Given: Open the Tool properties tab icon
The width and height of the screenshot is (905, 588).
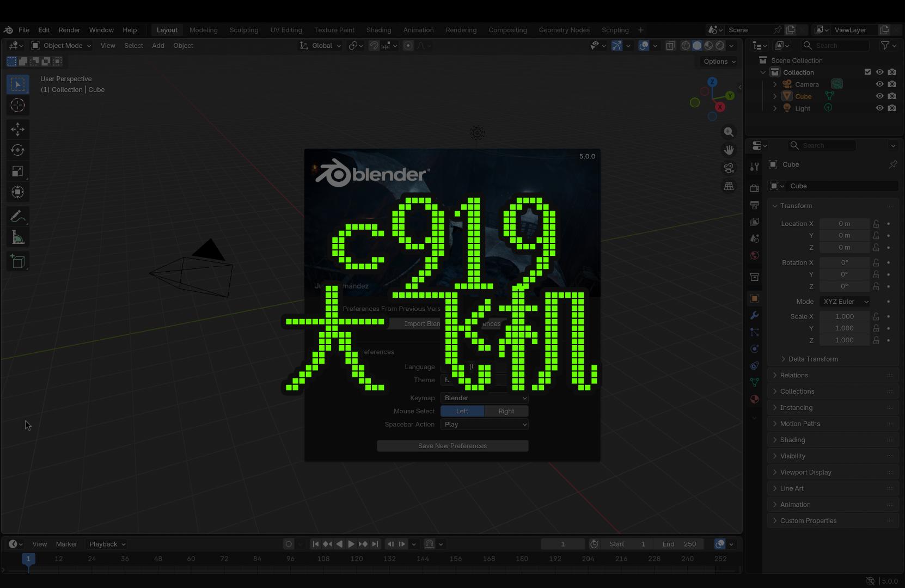Looking at the screenshot, I should 754,167.
